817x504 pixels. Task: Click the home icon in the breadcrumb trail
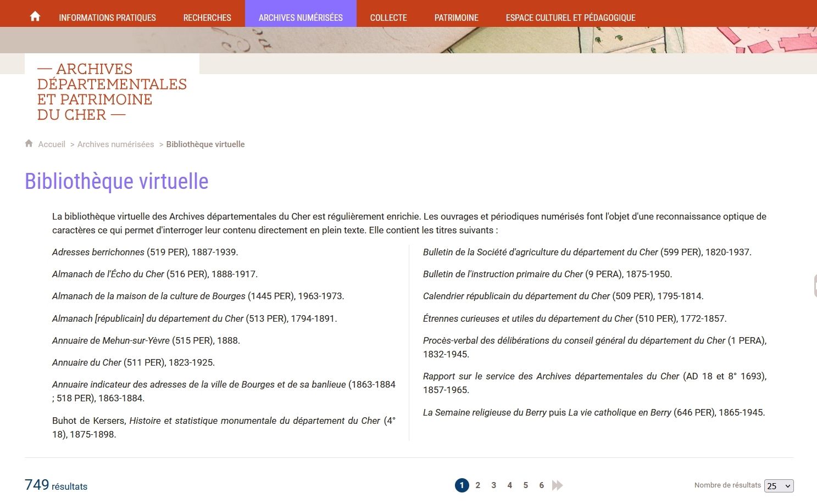[x=29, y=143]
